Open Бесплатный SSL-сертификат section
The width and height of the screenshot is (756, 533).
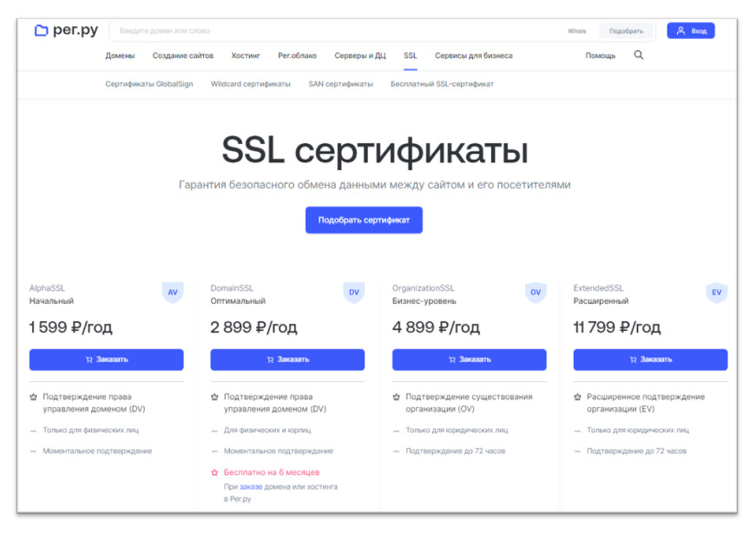(x=442, y=84)
